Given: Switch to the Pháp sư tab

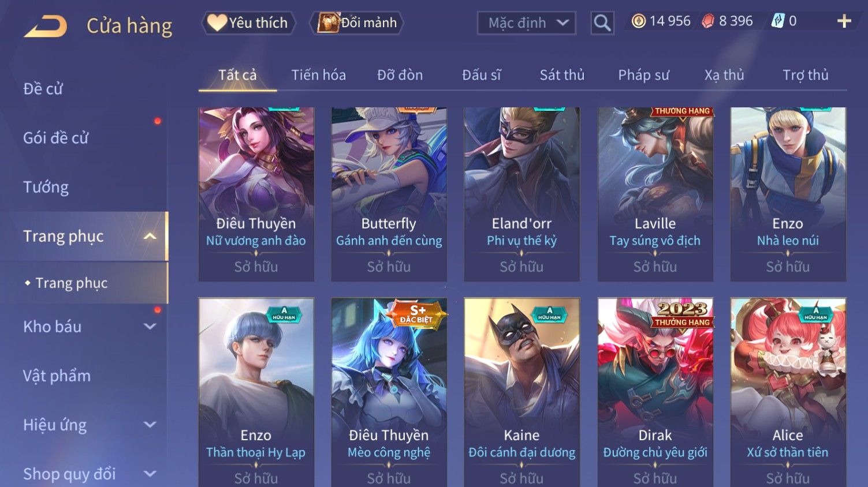Looking at the screenshot, I should pyautogui.click(x=643, y=75).
